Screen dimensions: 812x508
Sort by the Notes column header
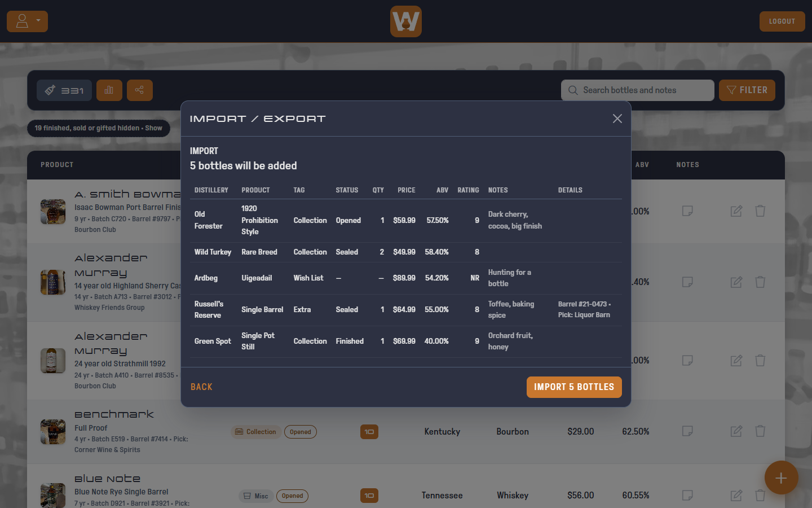tap(687, 165)
